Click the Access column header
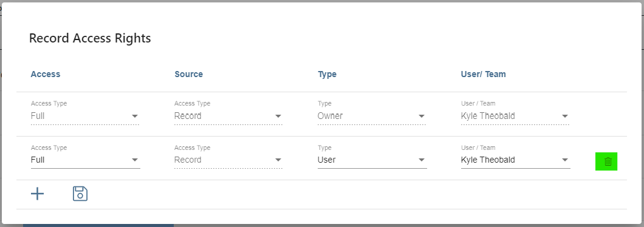Image resolution: width=644 pixels, height=227 pixels. point(46,74)
